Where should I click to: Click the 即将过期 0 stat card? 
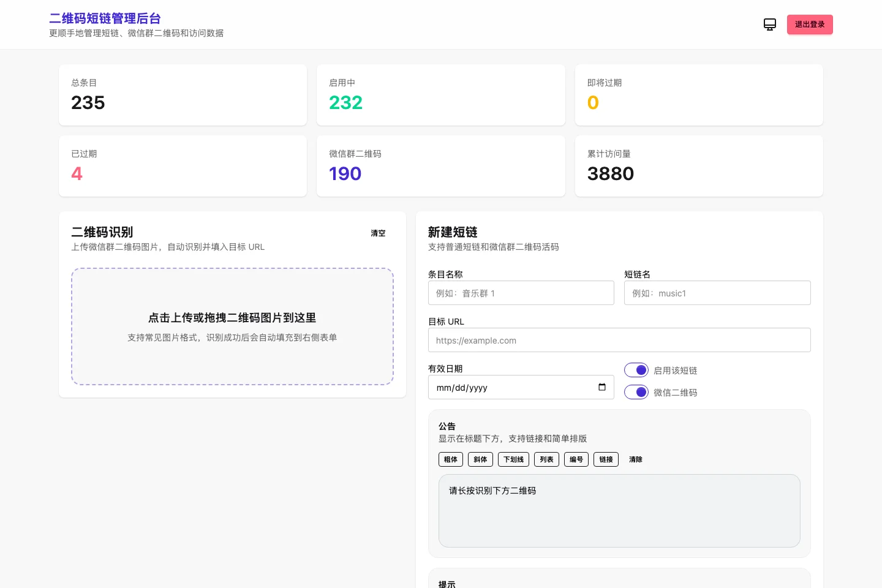pos(699,95)
